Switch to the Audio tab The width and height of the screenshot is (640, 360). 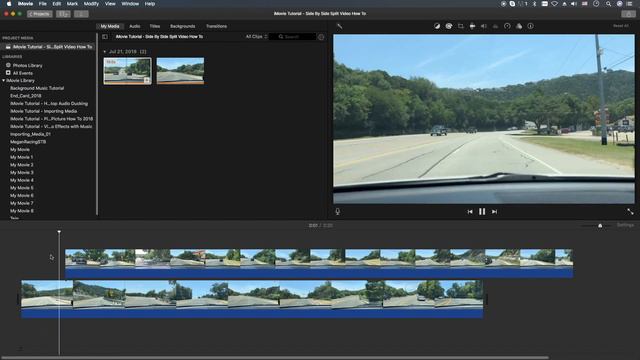click(135, 26)
